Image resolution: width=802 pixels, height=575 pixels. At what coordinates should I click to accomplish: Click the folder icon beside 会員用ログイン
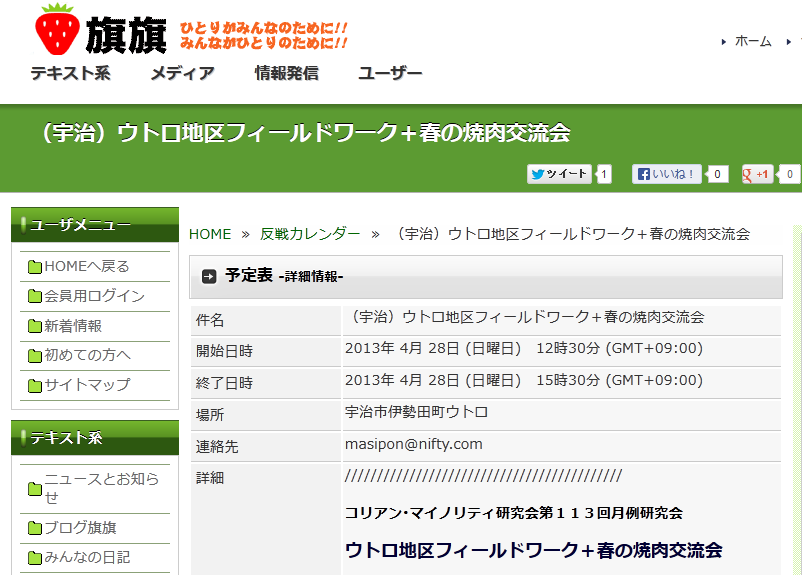[x=34, y=296]
